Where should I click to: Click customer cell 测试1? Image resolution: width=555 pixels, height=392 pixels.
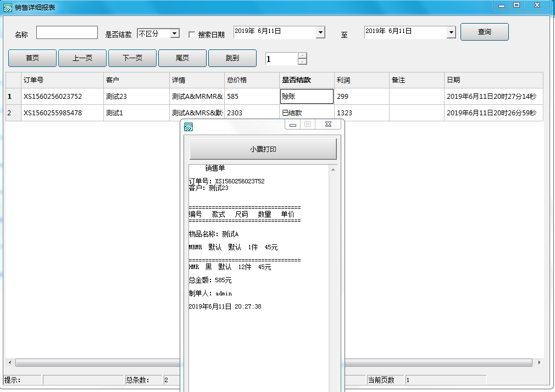(136, 113)
